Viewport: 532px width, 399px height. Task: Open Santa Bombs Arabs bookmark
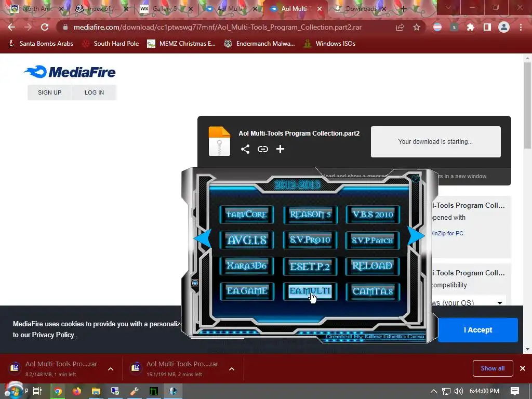point(41,44)
